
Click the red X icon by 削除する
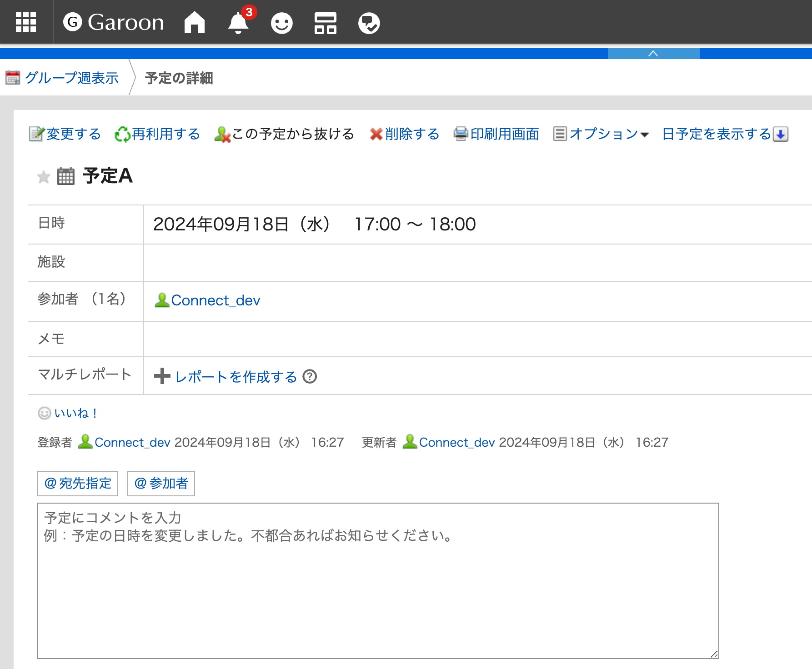(x=376, y=135)
